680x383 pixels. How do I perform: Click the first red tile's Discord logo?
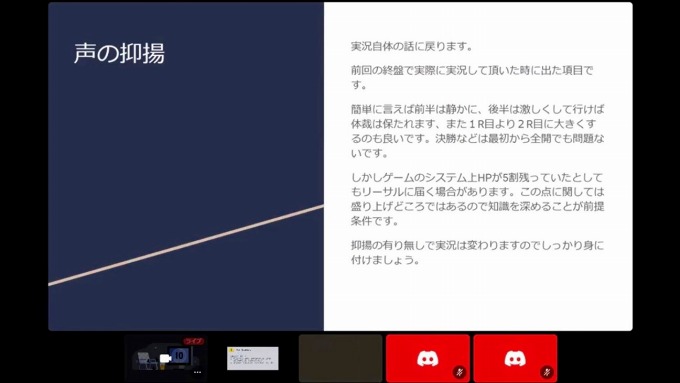(428, 358)
